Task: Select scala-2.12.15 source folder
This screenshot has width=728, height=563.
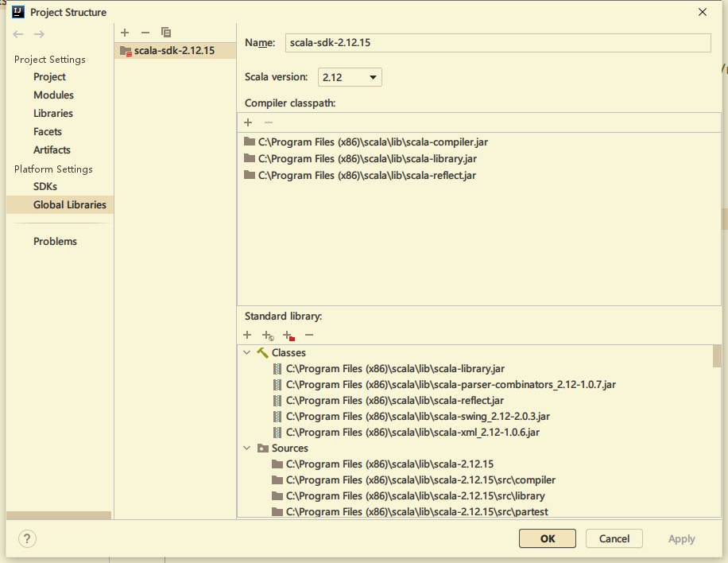Action: coord(389,464)
